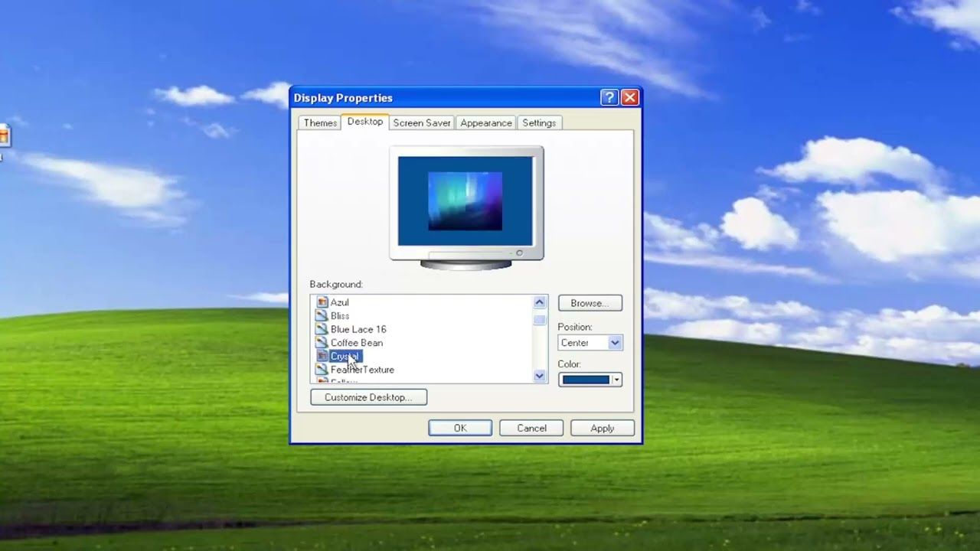
Task: Click the Coffee Bean file icon
Action: click(x=322, y=343)
